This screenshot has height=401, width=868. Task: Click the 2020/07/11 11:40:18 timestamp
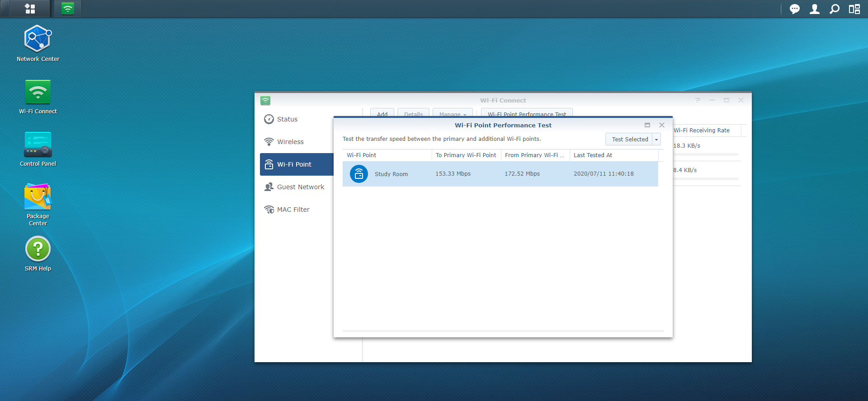pos(604,174)
